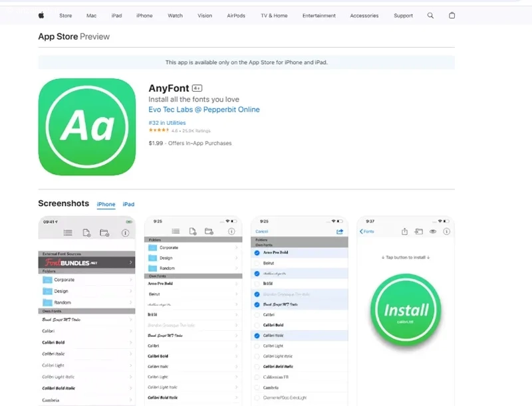Viewport: 532px width, 406px height.
Task: Open the shopping bag icon
Action: 452,15
